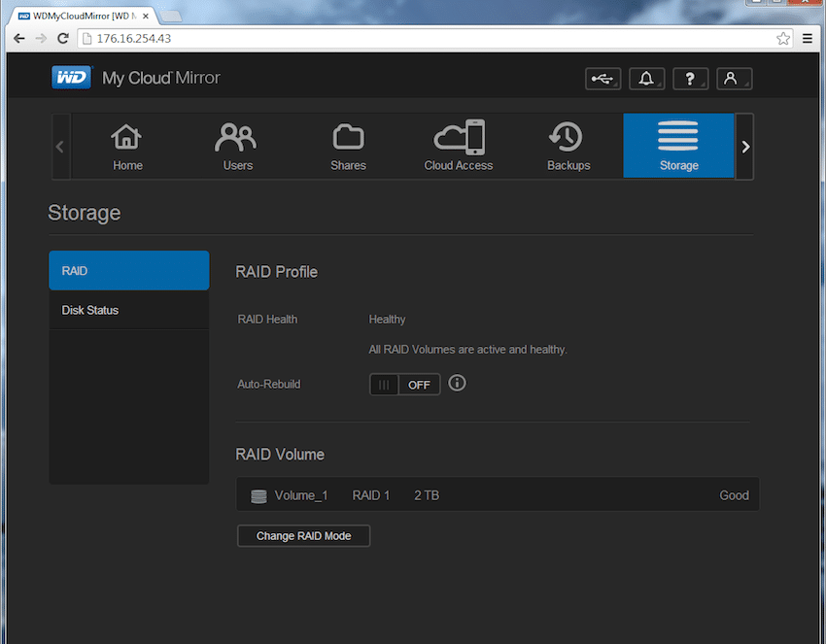Open the Backups navigation tab

[x=568, y=147]
